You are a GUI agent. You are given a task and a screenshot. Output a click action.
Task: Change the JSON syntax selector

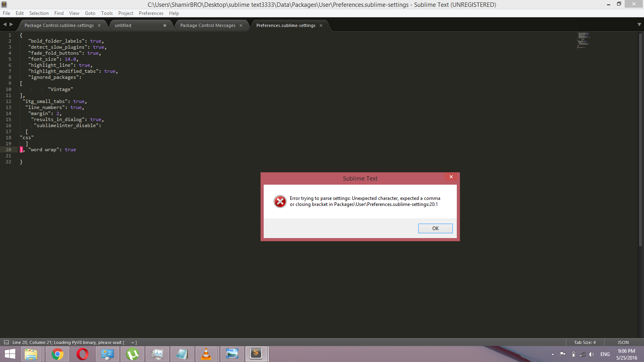[623, 342]
